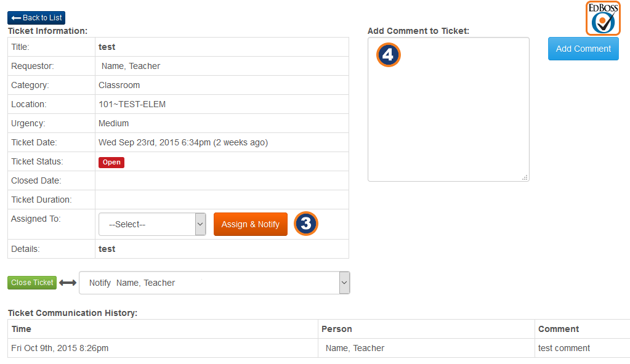Click the Time column header

coord(22,329)
